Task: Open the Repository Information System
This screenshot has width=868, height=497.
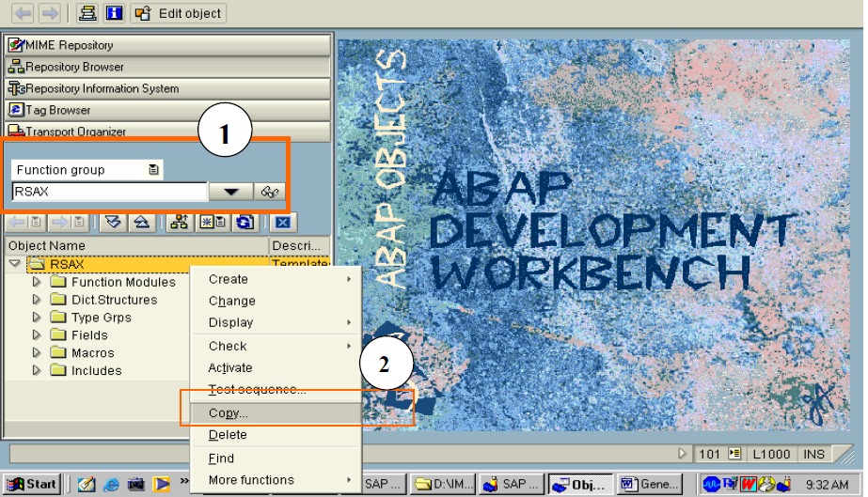Action: [x=167, y=88]
